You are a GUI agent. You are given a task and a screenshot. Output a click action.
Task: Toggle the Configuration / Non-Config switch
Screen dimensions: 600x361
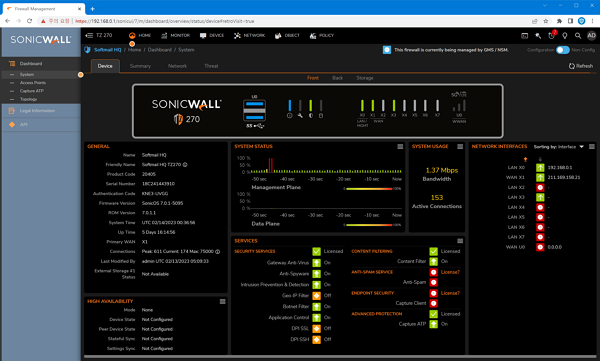[562, 50]
